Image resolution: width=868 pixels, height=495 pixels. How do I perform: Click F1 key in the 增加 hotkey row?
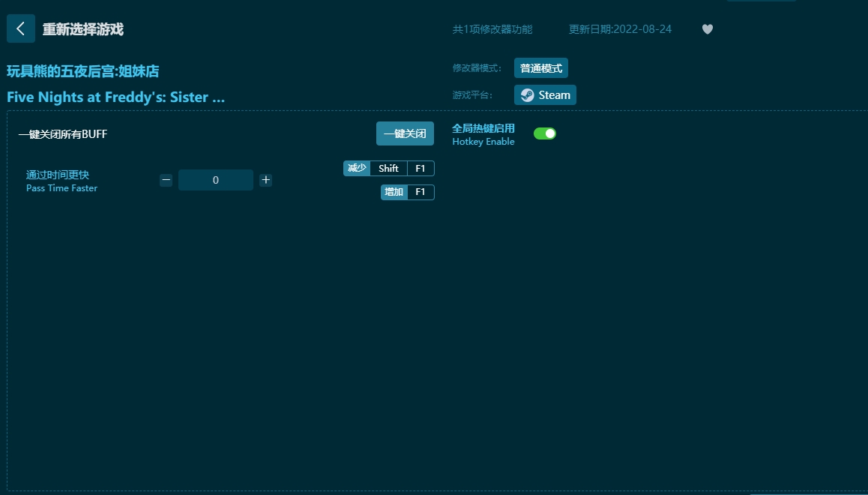[421, 192]
